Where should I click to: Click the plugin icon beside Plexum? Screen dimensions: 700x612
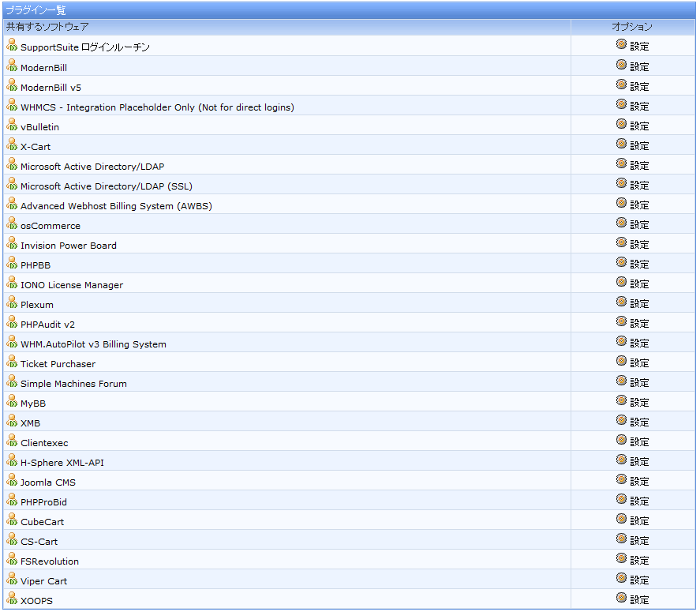point(12,302)
